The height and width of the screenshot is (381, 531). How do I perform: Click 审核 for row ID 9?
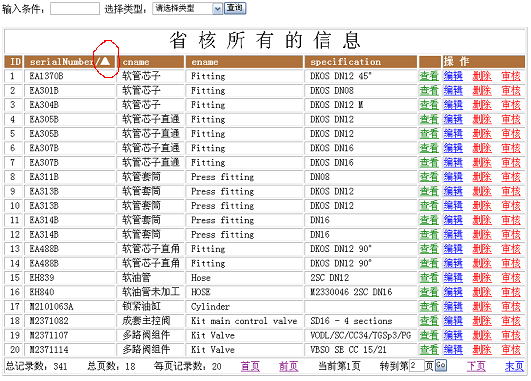click(511, 191)
